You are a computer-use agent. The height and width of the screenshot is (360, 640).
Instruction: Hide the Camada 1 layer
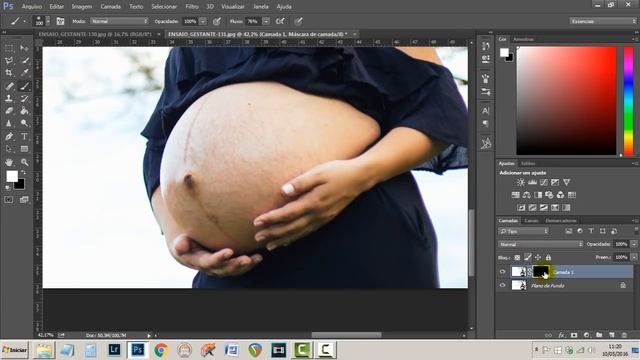(x=502, y=272)
